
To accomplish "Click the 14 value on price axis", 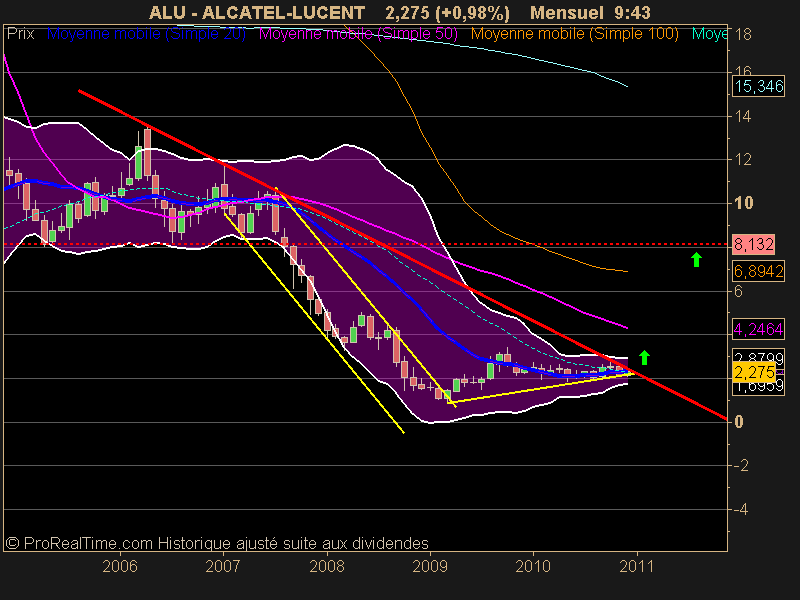I will [743, 116].
